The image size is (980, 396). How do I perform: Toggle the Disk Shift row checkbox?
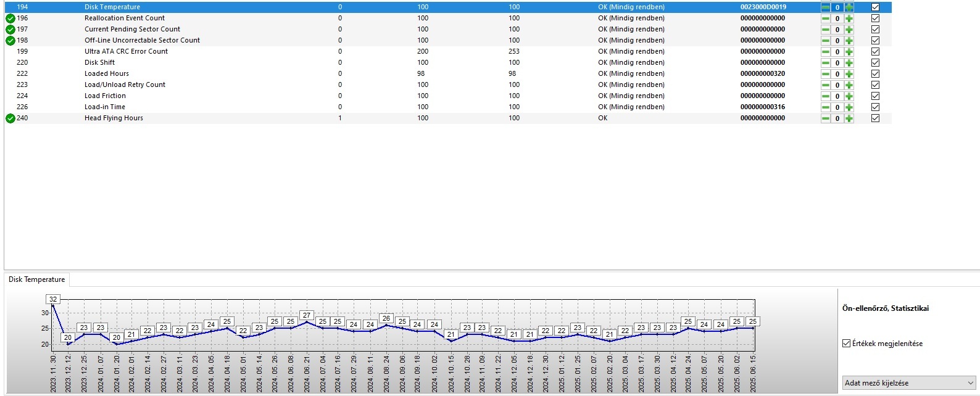[875, 63]
